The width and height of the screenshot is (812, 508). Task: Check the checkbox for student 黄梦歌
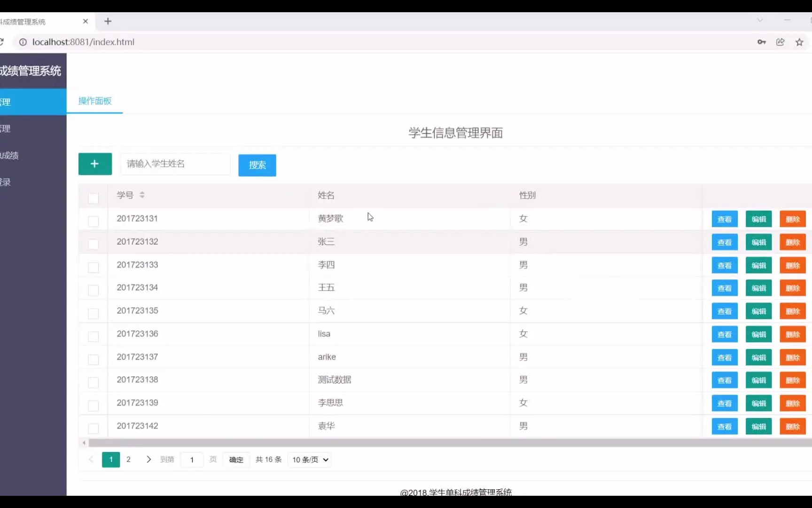(x=94, y=221)
